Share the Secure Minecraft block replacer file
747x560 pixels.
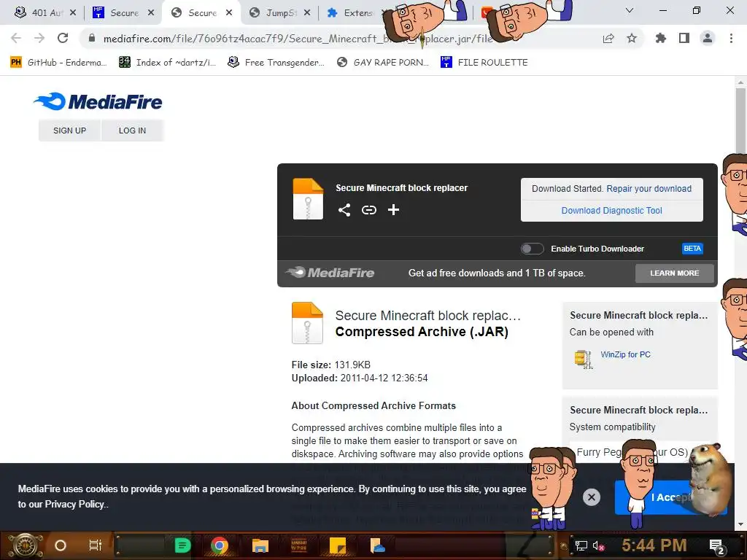click(344, 210)
